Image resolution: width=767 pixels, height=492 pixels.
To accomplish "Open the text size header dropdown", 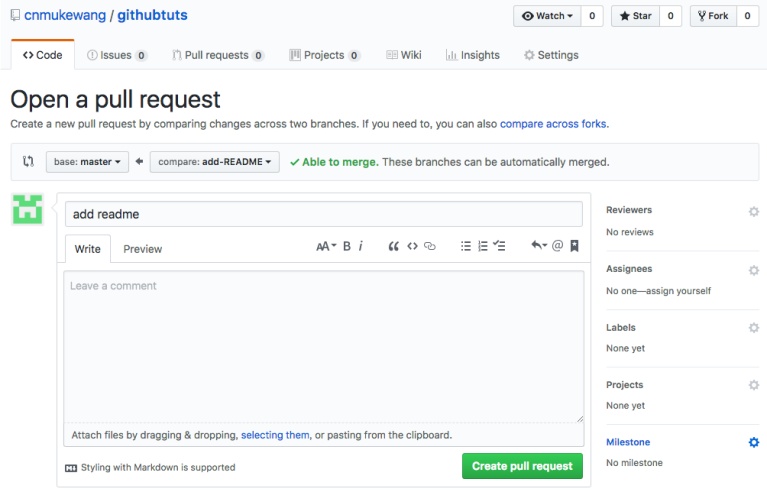I will [x=326, y=246].
